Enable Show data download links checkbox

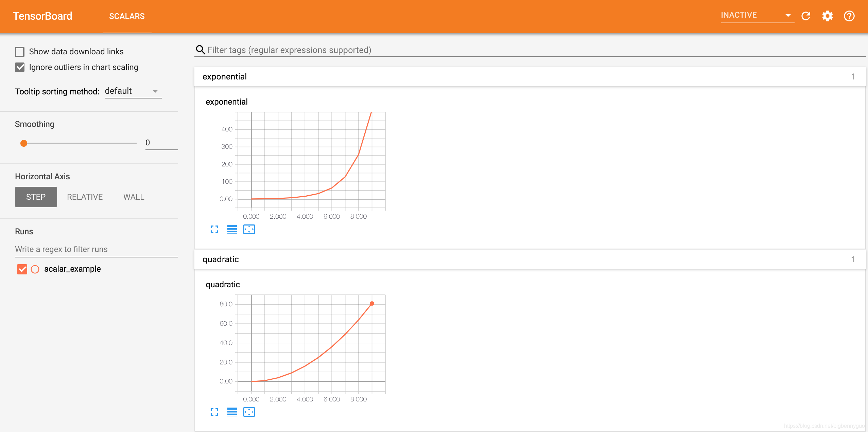20,52
